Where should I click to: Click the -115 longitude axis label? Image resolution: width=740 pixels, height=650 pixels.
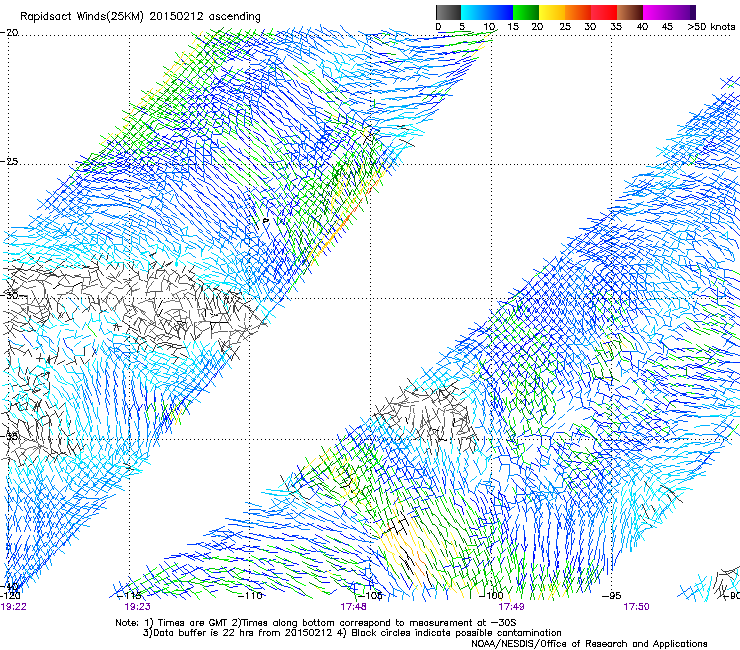click(129, 596)
